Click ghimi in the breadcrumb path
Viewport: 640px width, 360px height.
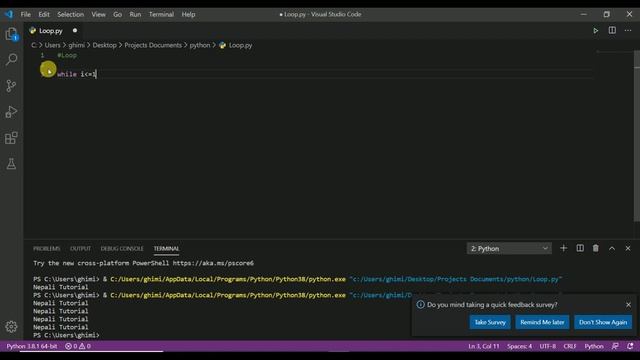(77, 45)
